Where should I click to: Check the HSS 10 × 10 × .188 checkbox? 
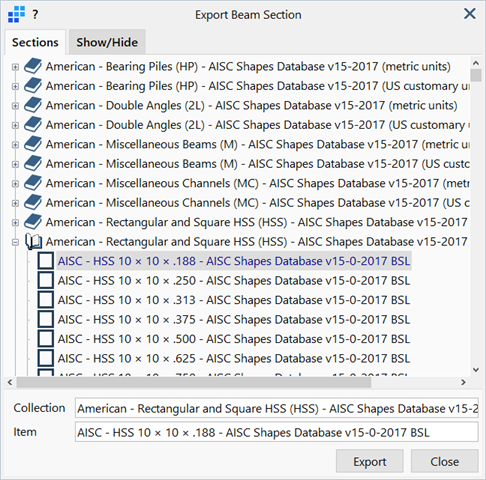[46, 261]
